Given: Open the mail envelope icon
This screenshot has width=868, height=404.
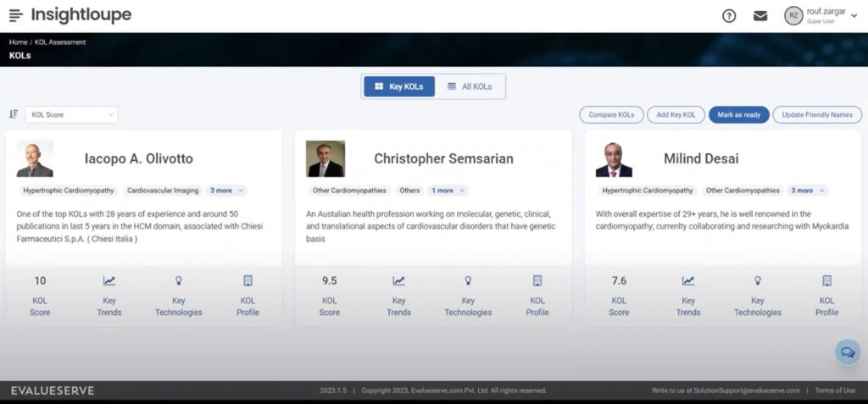Looking at the screenshot, I should [760, 16].
